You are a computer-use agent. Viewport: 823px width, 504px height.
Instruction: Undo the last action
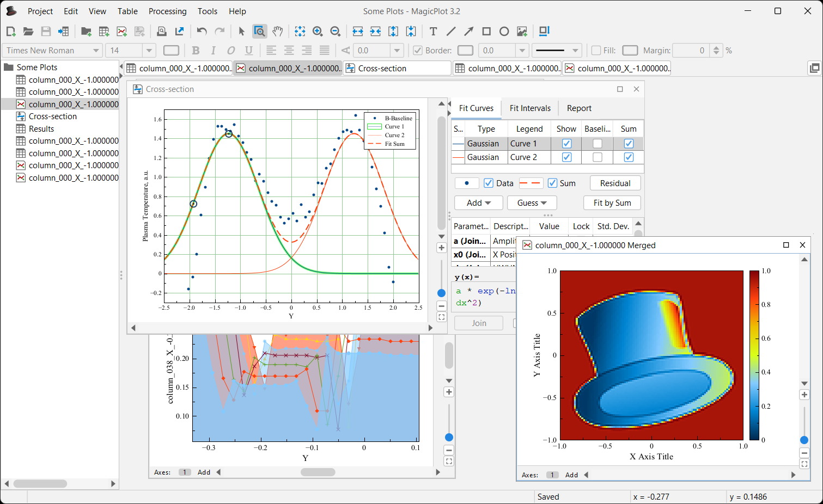coord(202,32)
